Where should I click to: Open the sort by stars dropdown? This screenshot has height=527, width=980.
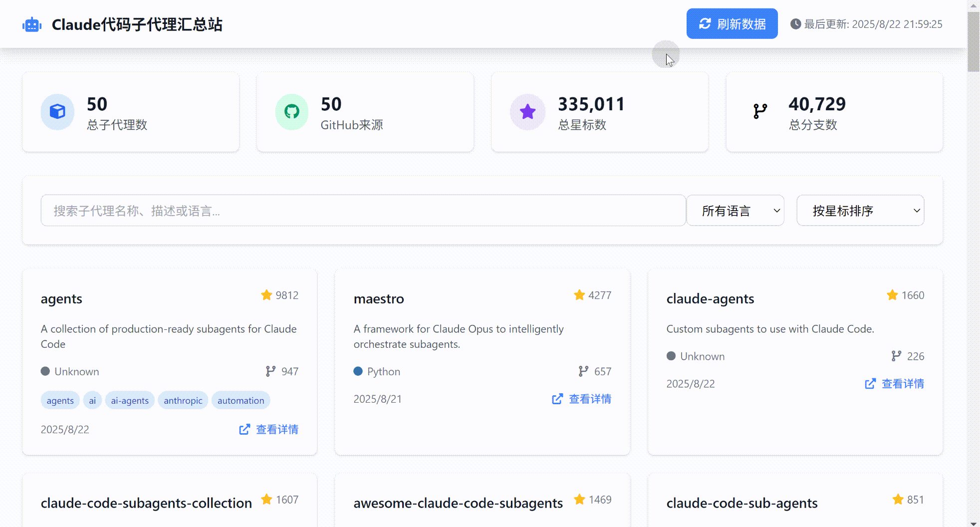[x=861, y=211]
